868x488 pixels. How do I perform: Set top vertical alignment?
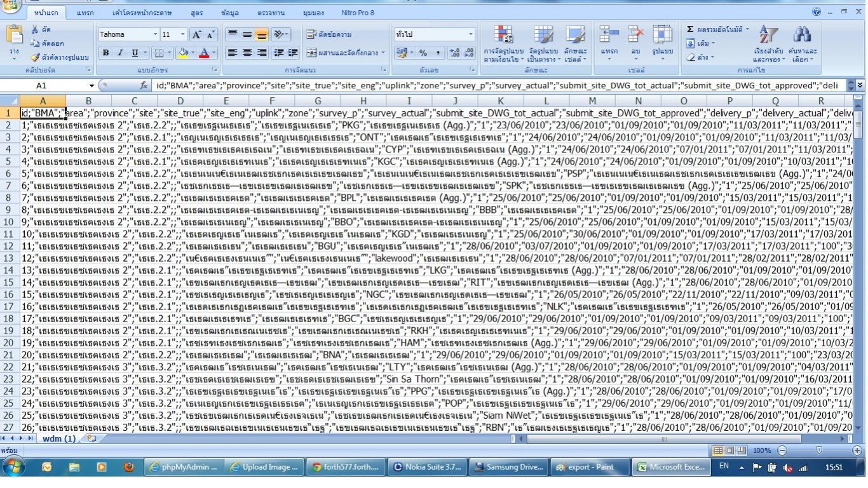[231, 34]
